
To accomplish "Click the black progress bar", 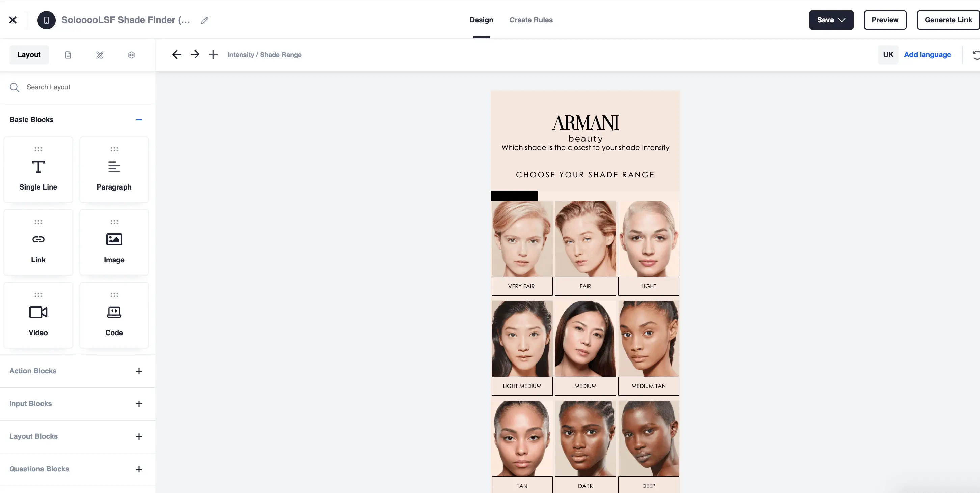I will tap(514, 195).
